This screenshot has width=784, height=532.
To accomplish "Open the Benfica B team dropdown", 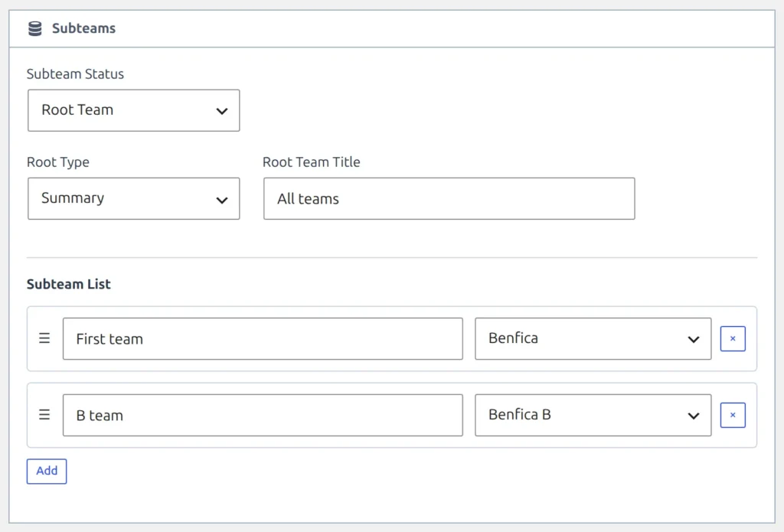I will tap(593, 415).
